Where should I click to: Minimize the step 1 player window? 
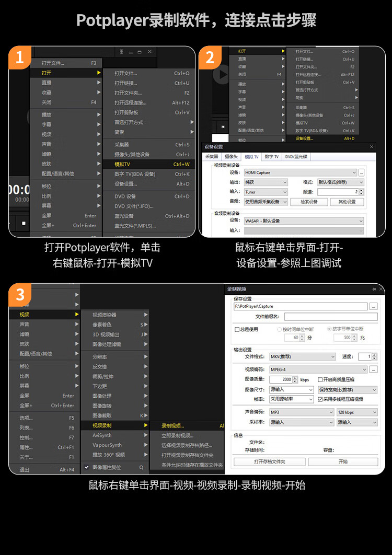coord(131,52)
